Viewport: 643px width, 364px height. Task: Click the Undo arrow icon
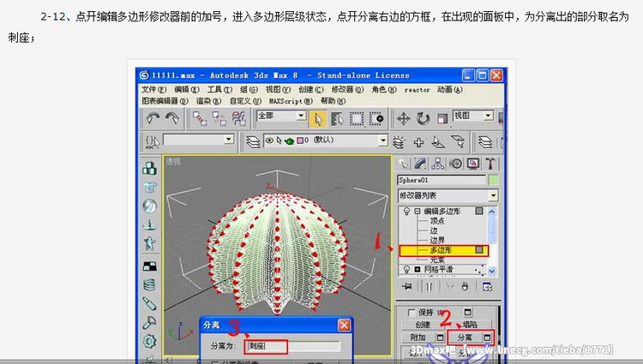click(x=153, y=118)
